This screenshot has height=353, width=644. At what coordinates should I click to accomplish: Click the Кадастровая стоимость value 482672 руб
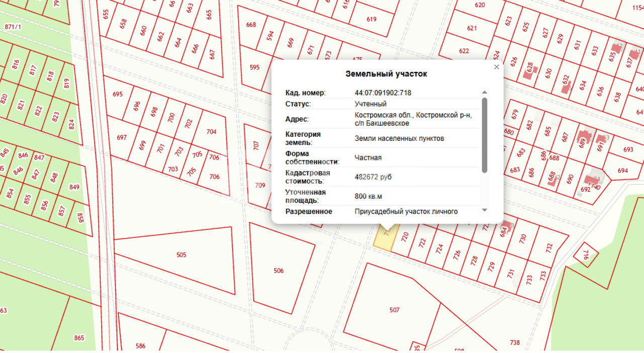coord(373,177)
